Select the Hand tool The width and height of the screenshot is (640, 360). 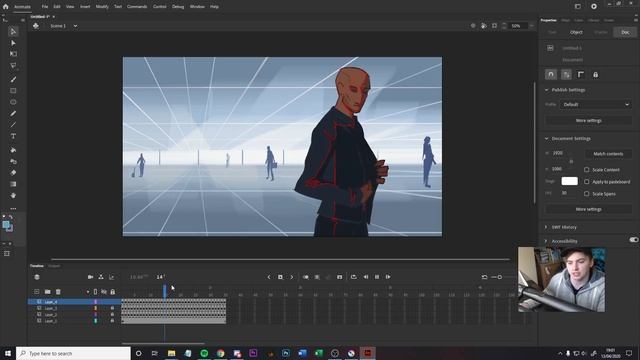(x=13, y=196)
